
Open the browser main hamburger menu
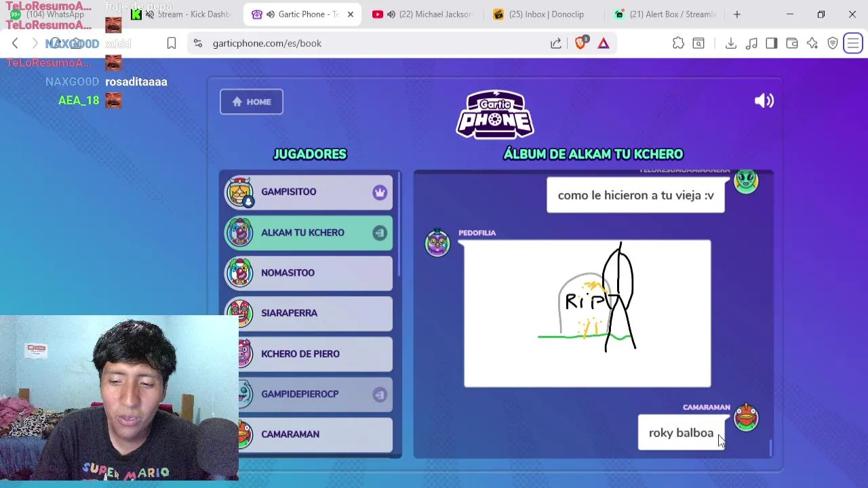point(853,43)
